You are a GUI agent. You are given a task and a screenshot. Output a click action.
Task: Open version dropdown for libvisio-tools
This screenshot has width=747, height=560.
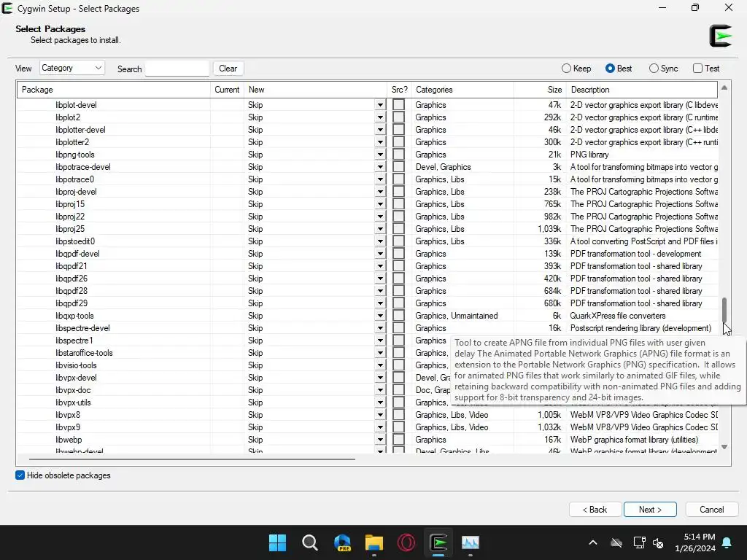380,365
